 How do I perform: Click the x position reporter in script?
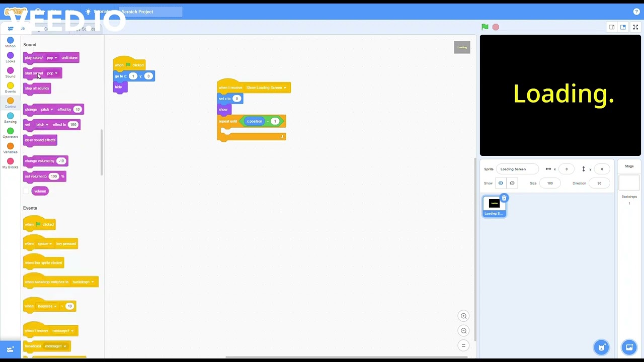click(x=254, y=121)
